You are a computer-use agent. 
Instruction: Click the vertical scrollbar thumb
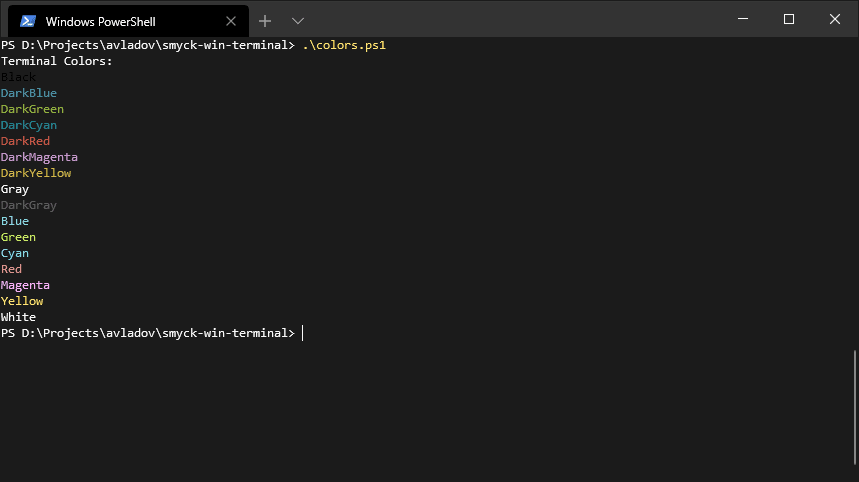pyautogui.click(x=855, y=408)
